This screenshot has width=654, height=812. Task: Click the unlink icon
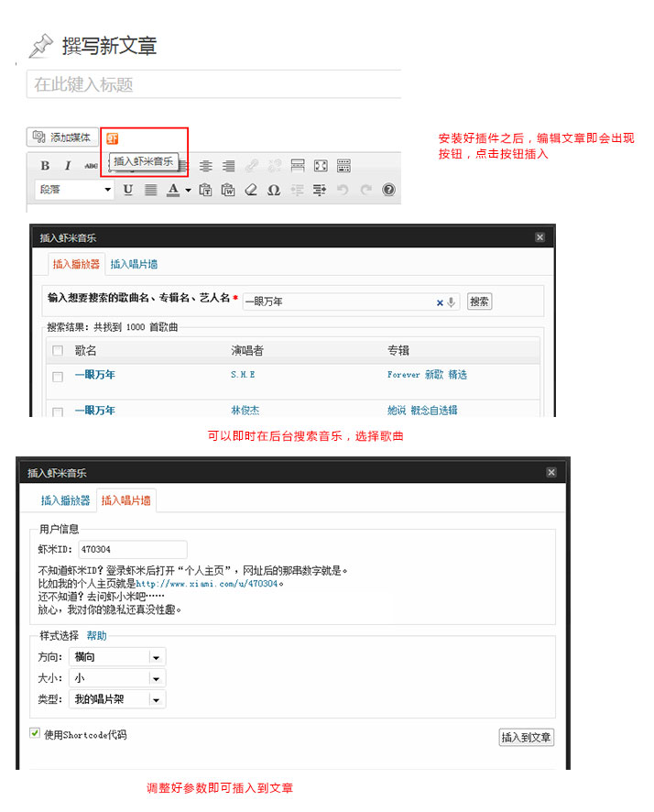[x=275, y=166]
